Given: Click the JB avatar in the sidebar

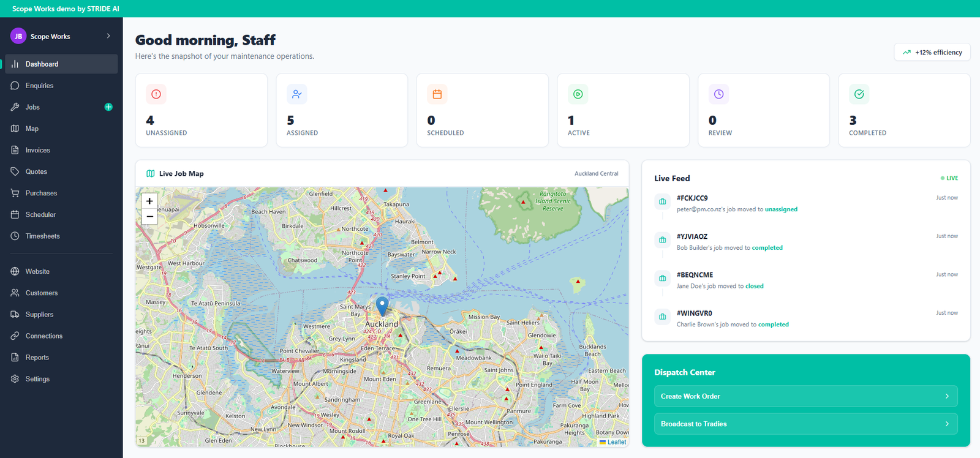Looking at the screenshot, I should [x=18, y=36].
